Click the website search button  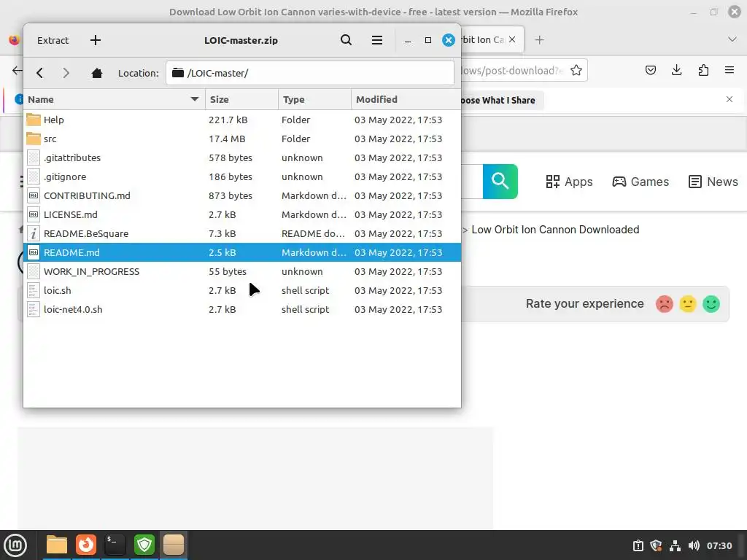click(x=500, y=182)
